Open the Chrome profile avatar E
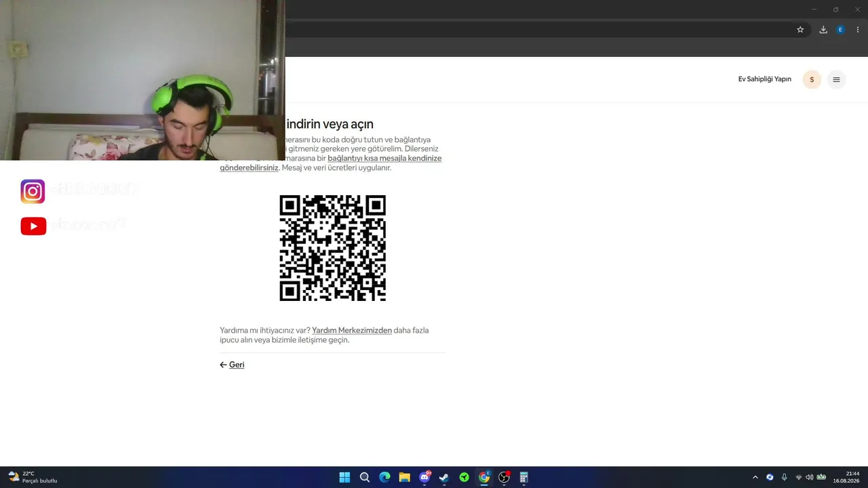The image size is (868, 488). click(840, 30)
